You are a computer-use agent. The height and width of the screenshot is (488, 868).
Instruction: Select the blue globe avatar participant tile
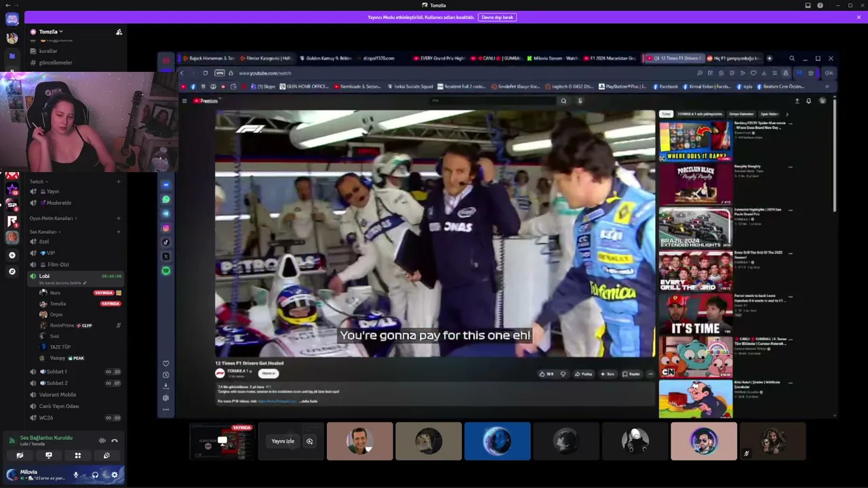point(497,441)
